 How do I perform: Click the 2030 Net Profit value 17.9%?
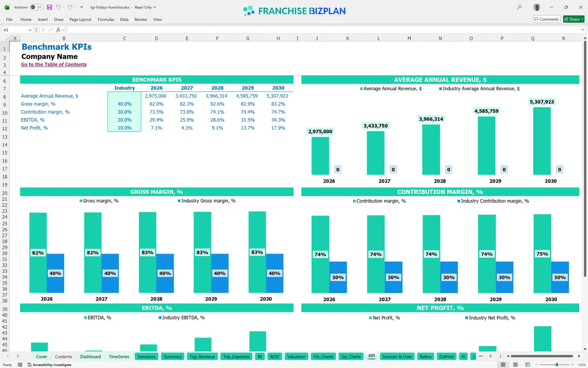point(278,128)
